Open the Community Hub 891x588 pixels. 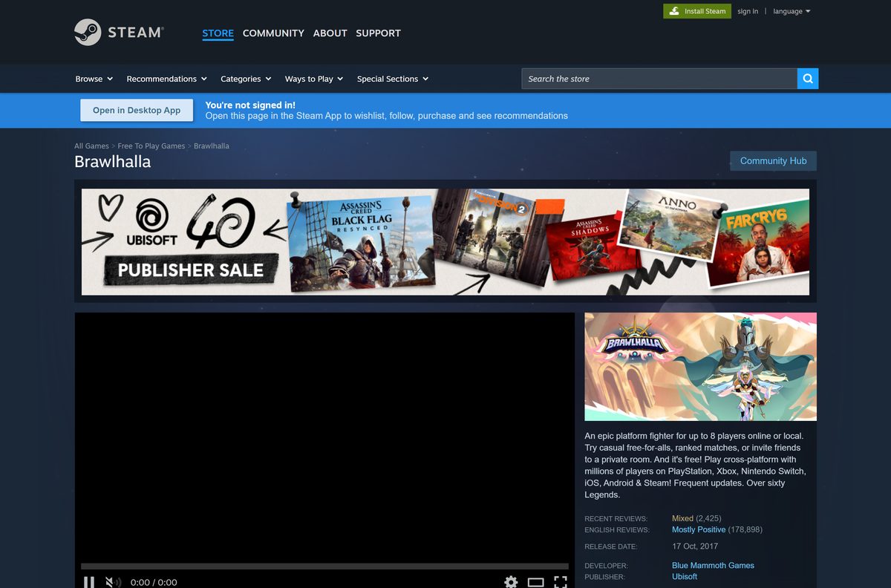pyautogui.click(x=773, y=161)
